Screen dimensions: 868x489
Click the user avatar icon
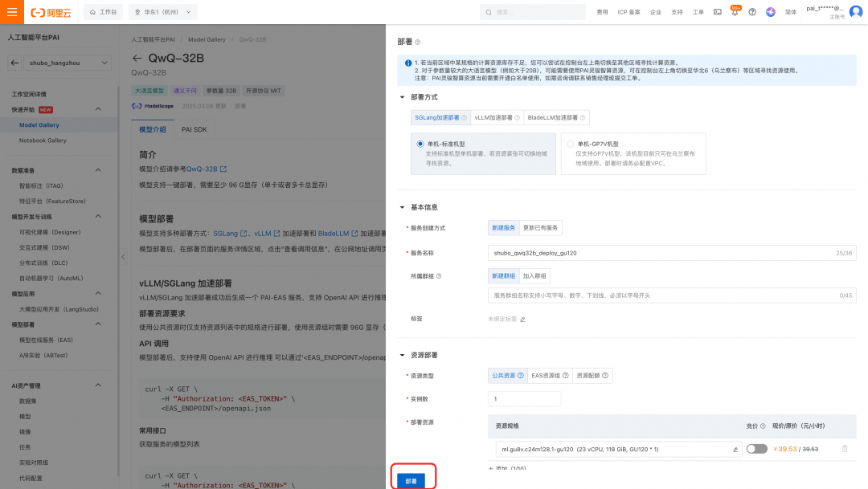pos(856,12)
